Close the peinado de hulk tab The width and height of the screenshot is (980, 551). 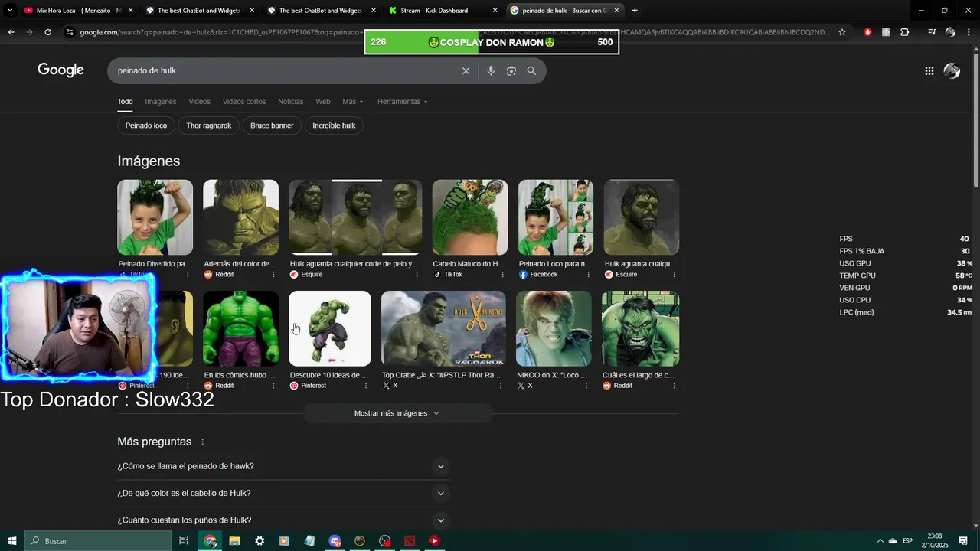[x=616, y=11]
